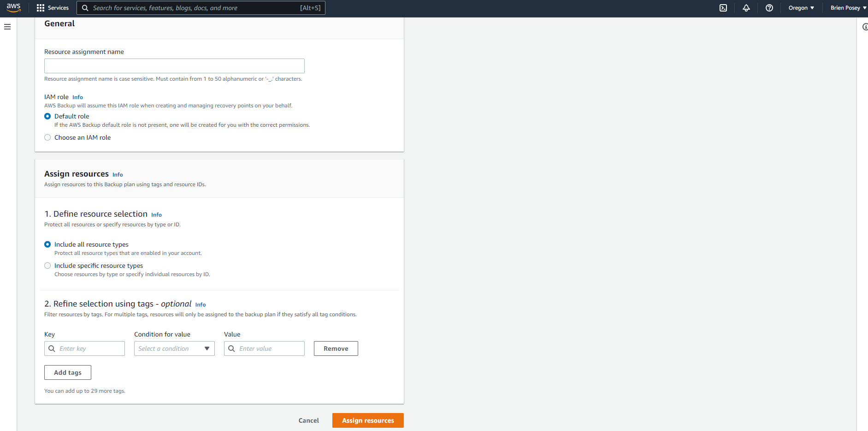868x431 pixels.
Task: Focus the Enter value tag field
Action: (x=264, y=348)
